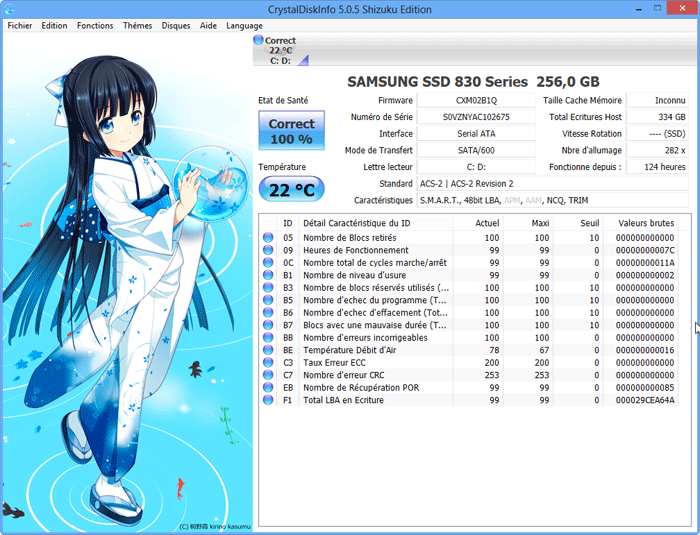The width and height of the screenshot is (700, 535).
Task: Click the Correct 100 % health status button
Action: click(x=292, y=130)
